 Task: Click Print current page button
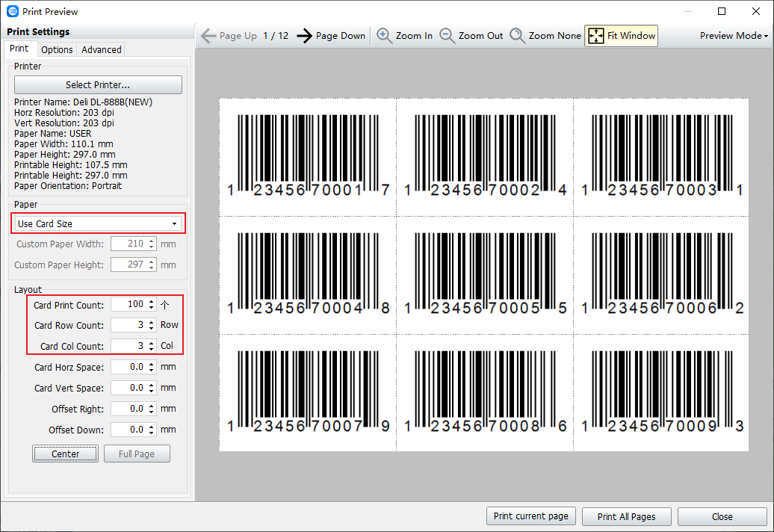click(530, 516)
